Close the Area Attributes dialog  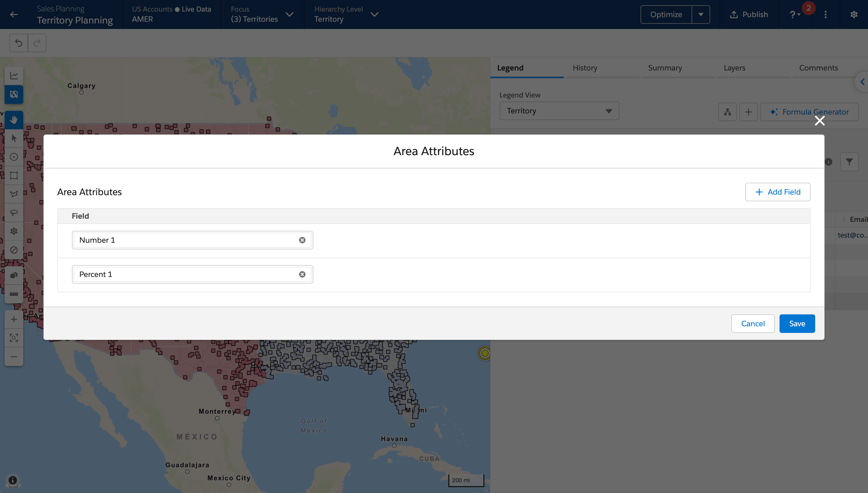pyautogui.click(x=820, y=121)
